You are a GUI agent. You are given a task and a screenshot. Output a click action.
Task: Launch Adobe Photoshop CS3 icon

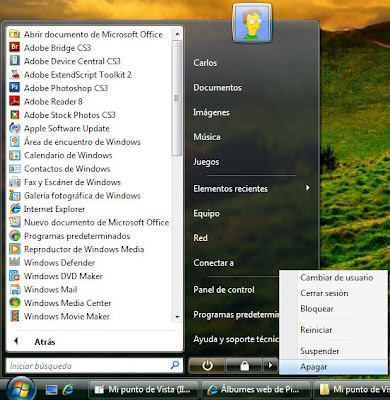pyautogui.click(x=15, y=88)
